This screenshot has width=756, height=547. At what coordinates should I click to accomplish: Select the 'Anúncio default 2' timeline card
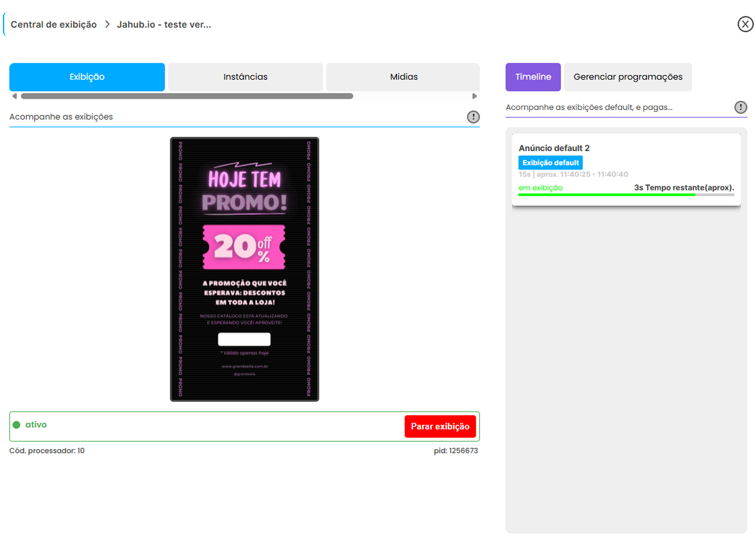(626, 149)
